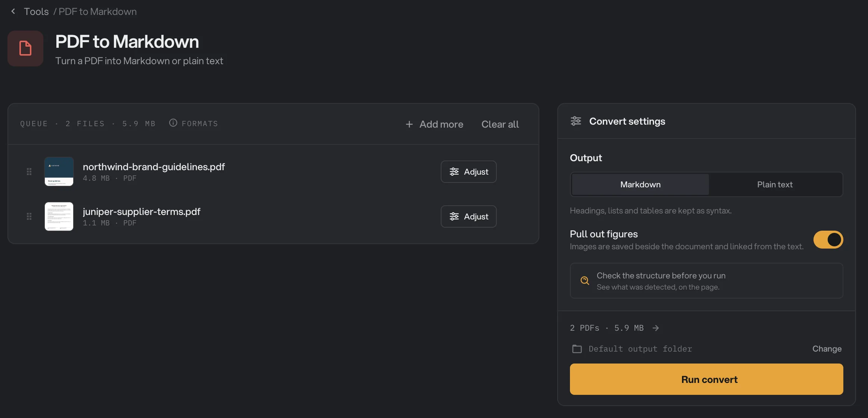Go back using the left chevron icon
The height and width of the screenshot is (418, 868).
pos(13,12)
